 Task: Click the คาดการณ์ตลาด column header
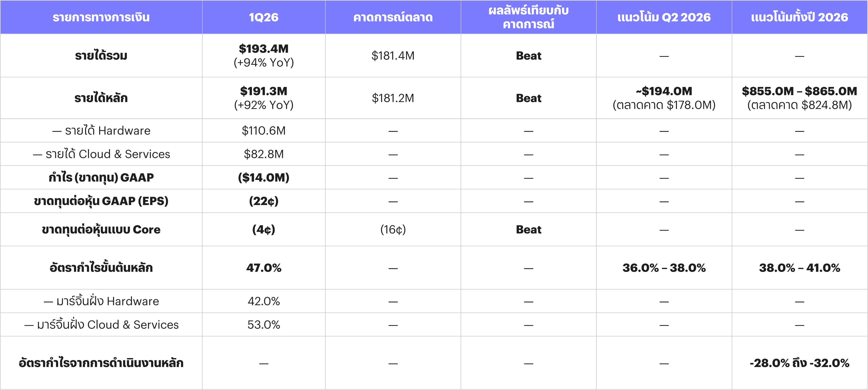pyautogui.click(x=393, y=17)
